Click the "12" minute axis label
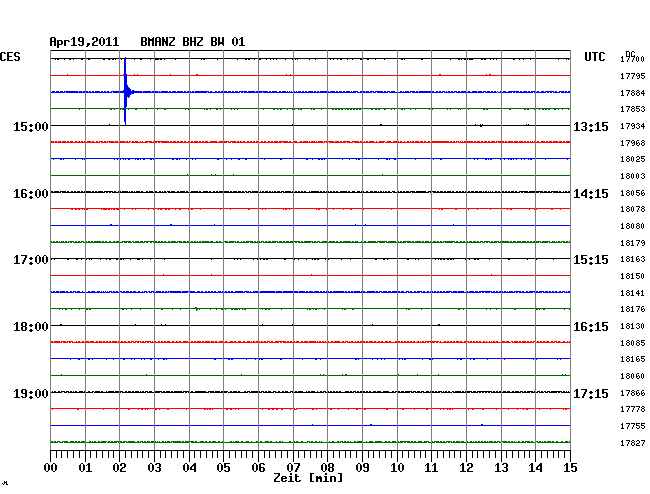The image size is (650, 494). click(466, 468)
